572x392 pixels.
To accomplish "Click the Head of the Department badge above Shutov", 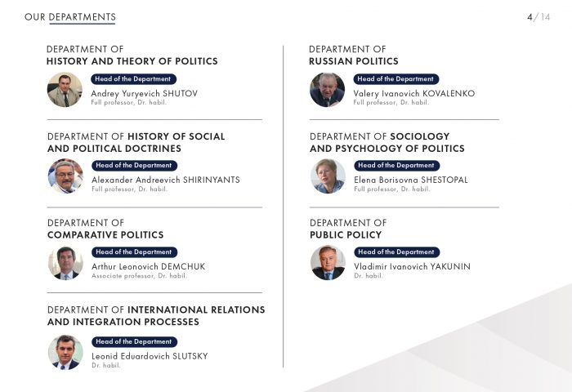I will tap(133, 79).
